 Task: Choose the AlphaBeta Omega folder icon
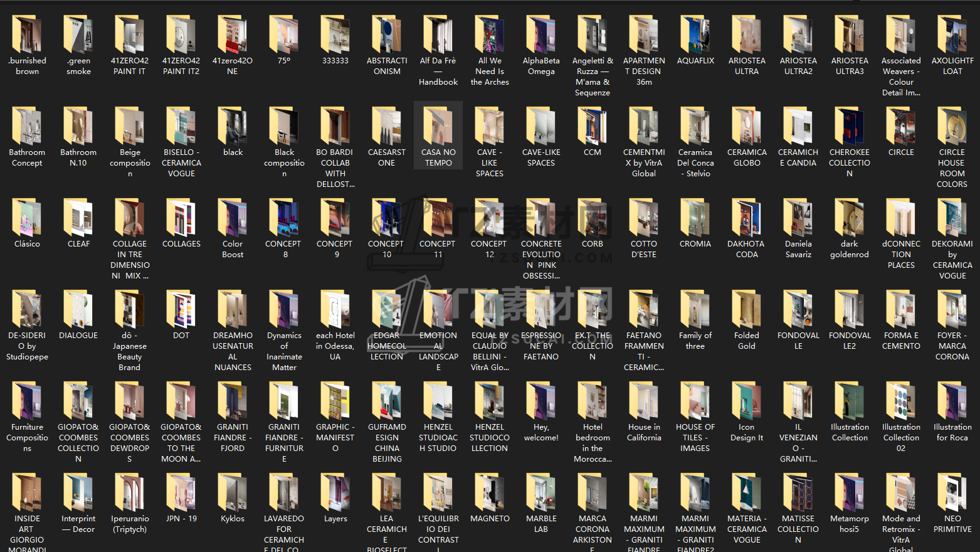tap(541, 34)
